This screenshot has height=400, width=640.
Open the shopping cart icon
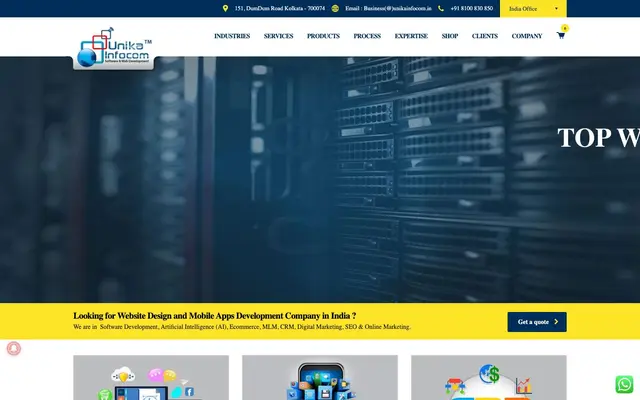(x=560, y=36)
